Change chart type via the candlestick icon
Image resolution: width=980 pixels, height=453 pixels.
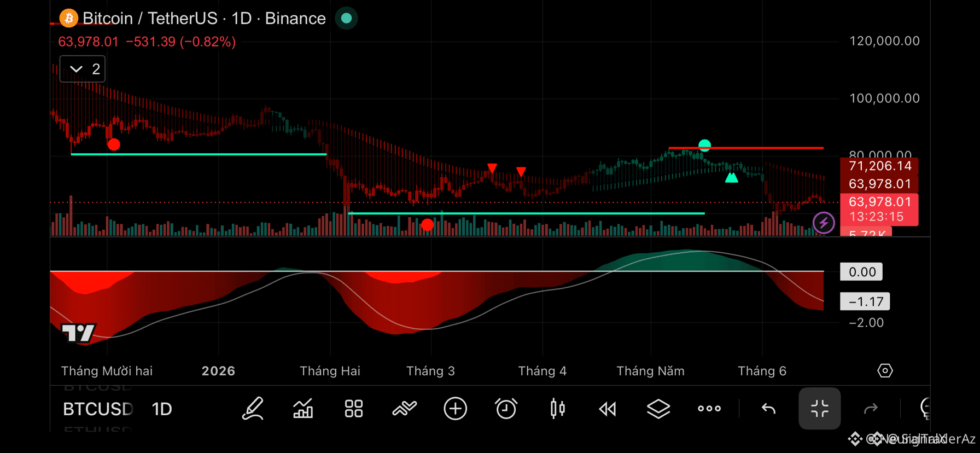click(x=557, y=409)
